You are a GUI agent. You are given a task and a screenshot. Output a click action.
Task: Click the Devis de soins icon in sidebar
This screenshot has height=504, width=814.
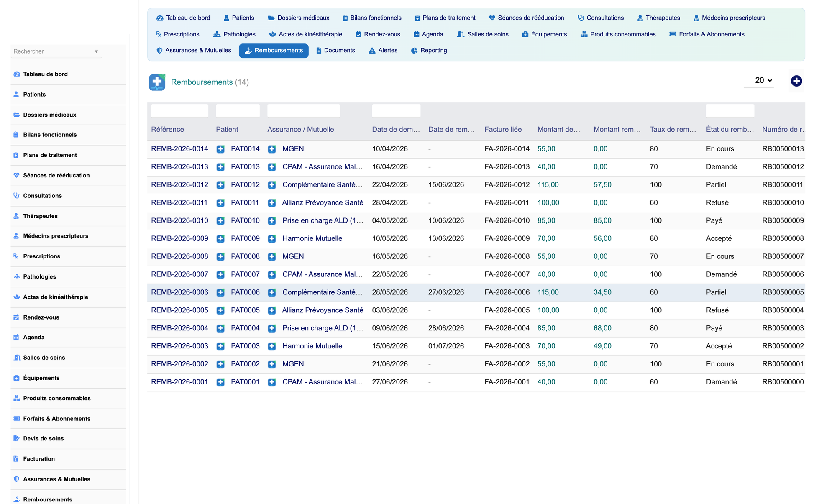(x=17, y=439)
